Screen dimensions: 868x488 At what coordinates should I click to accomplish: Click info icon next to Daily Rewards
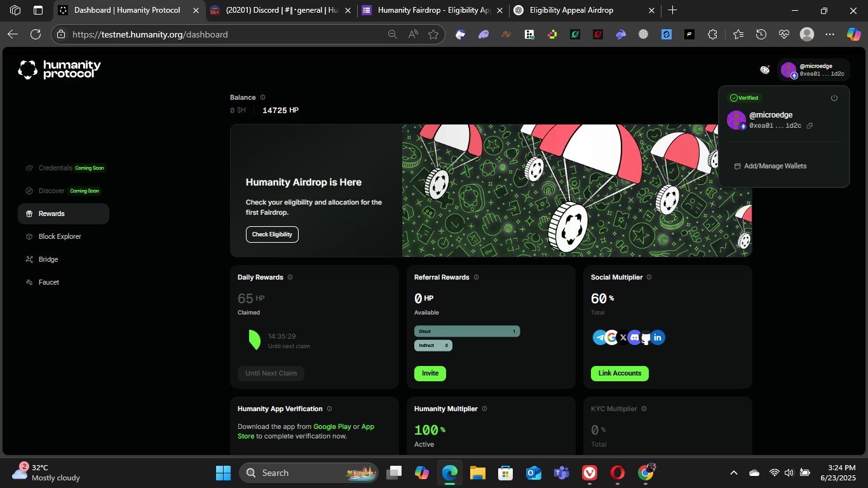coord(290,277)
